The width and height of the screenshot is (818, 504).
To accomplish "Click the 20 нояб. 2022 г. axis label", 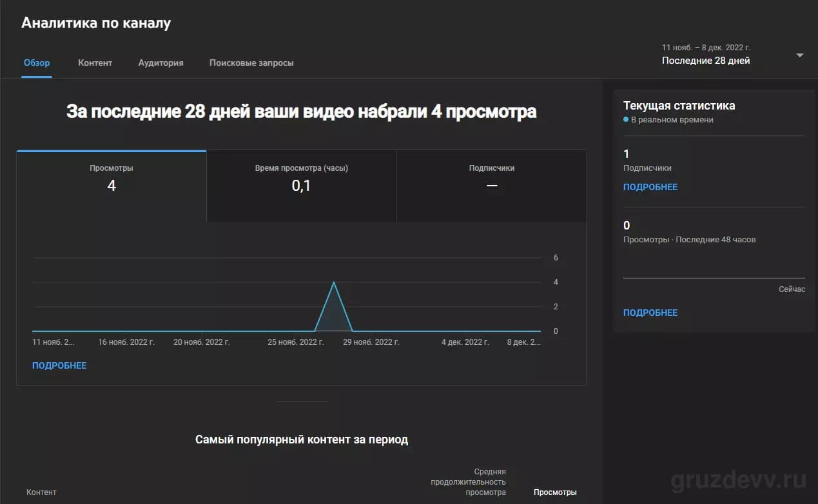I will point(202,342).
